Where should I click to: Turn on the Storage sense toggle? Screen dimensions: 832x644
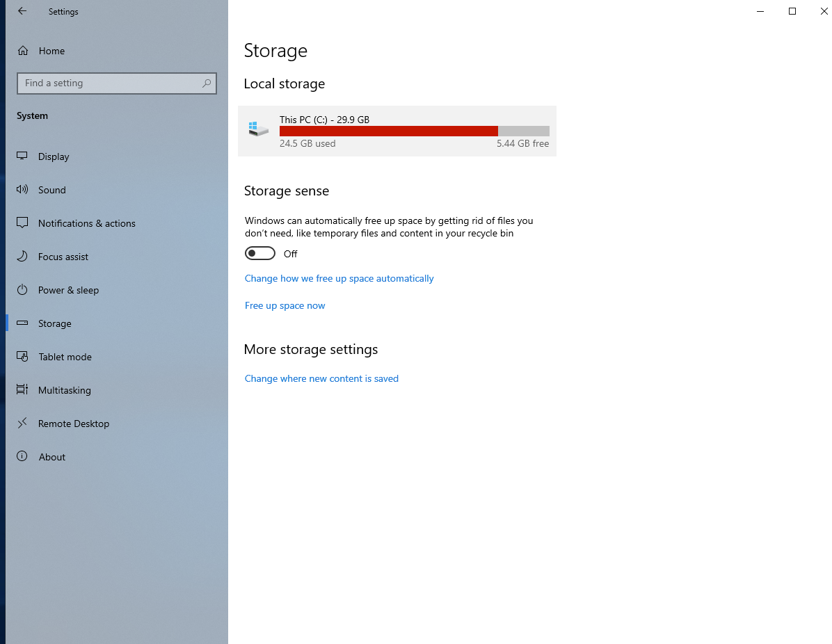260,254
